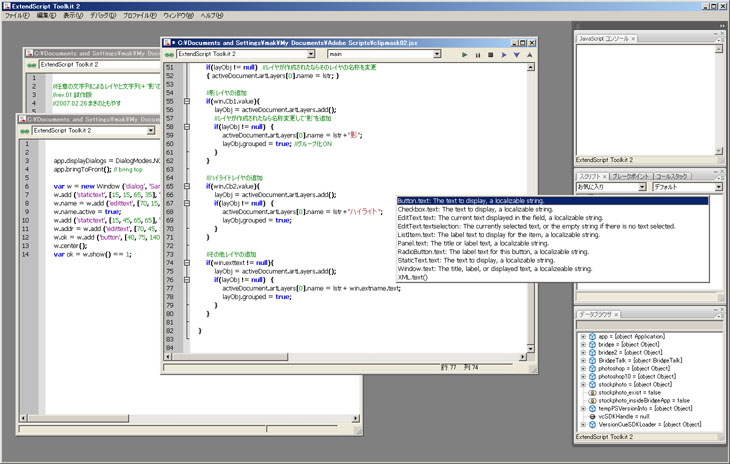Expand the stockphoto tree node
This screenshot has width=730, height=464.
pos(583,385)
